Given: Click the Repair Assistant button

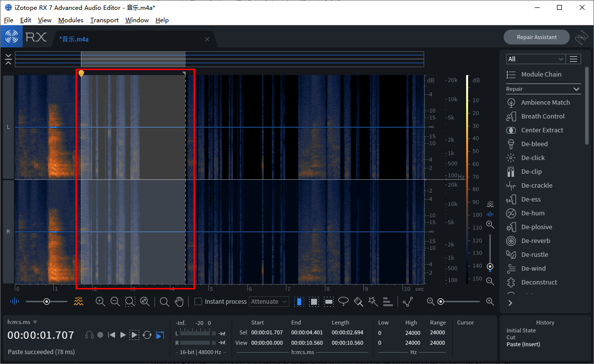Looking at the screenshot, I should click(536, 37).
